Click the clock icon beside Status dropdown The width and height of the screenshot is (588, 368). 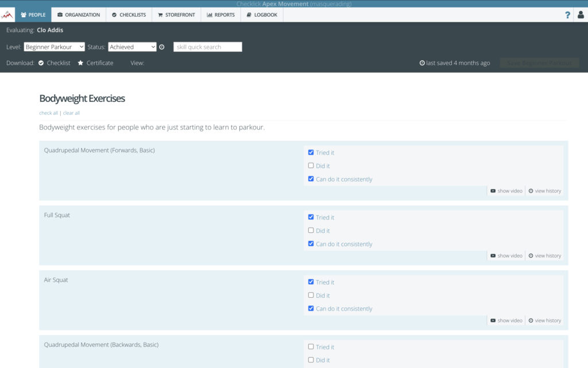[162, 47]
